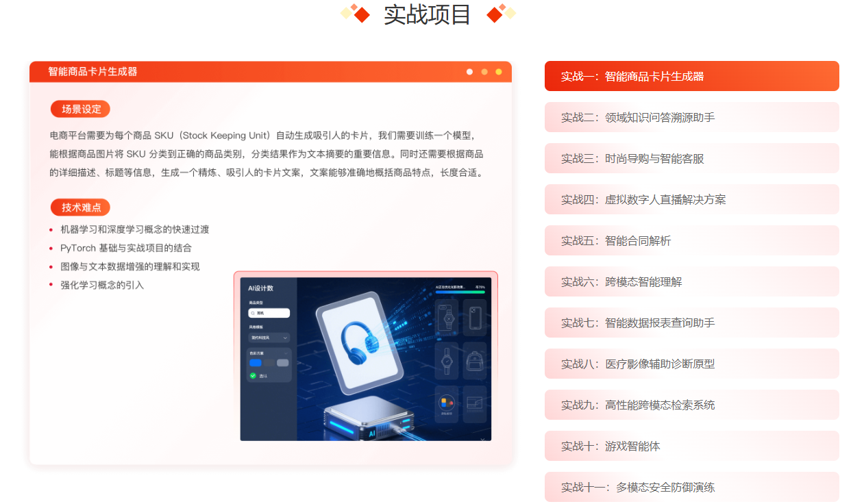The height and width of the screenshot is (504, 864).
Task: Click the blue headphone icon on the card
Action: click(360, 343)
